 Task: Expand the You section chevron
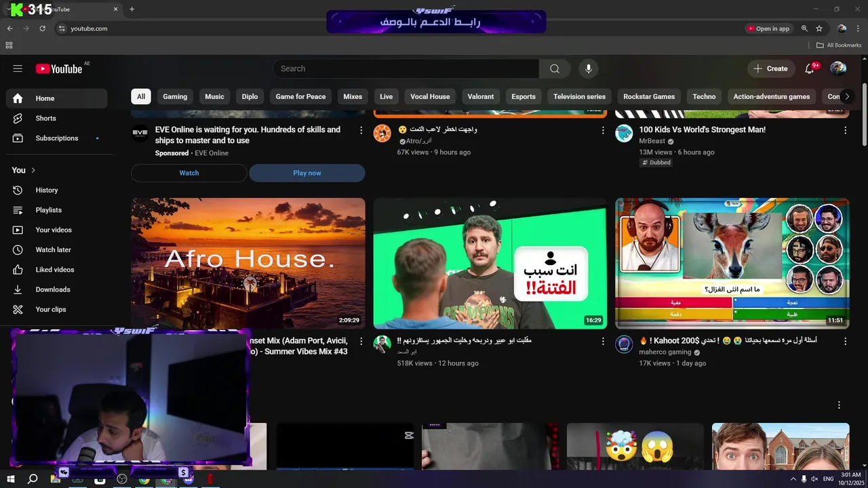(x=33, y=170)
